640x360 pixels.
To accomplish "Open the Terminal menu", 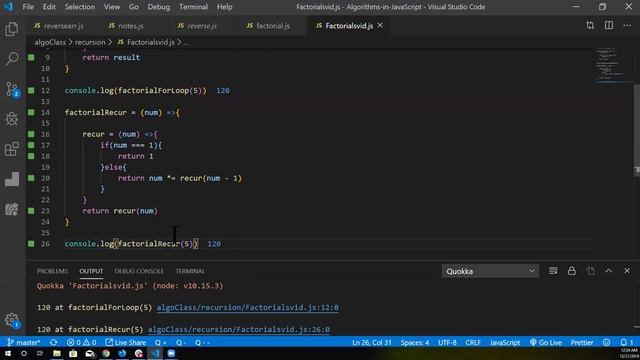I will click(x=193, y=7).
